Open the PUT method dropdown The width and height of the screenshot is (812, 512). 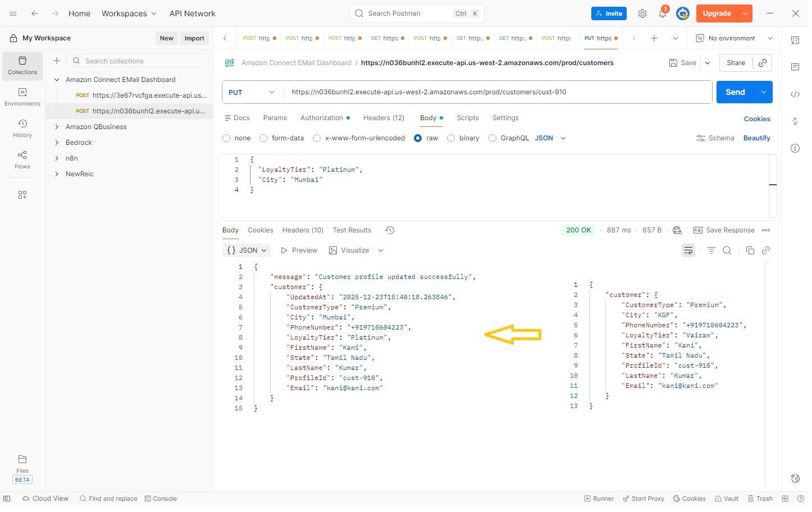click(x=253, y=93)
